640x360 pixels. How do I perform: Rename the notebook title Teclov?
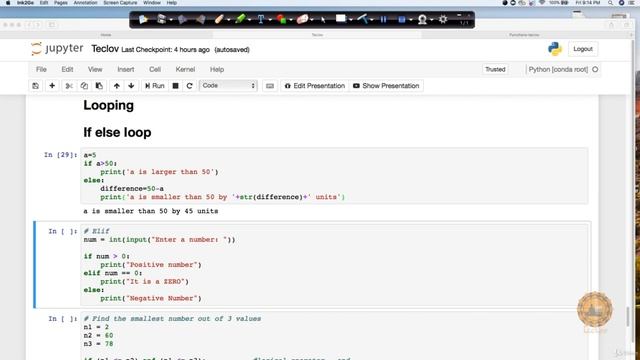pyautogui.click(x=105, y=49)
